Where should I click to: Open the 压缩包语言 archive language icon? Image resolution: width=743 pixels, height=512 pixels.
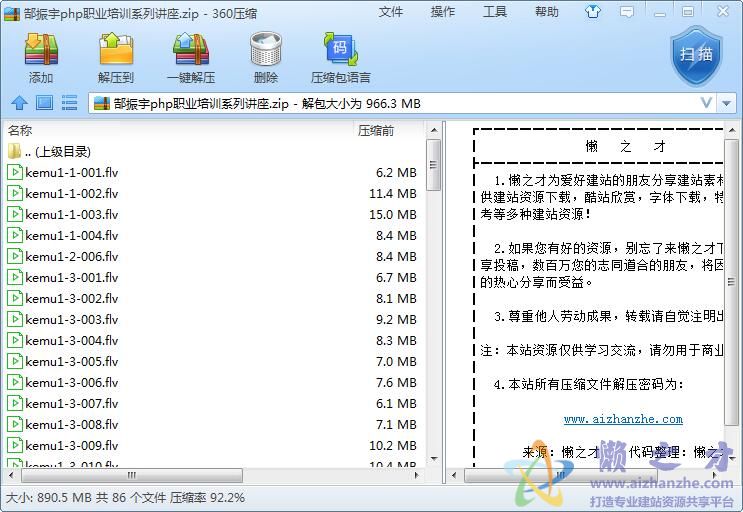click(x=341, y=49)
